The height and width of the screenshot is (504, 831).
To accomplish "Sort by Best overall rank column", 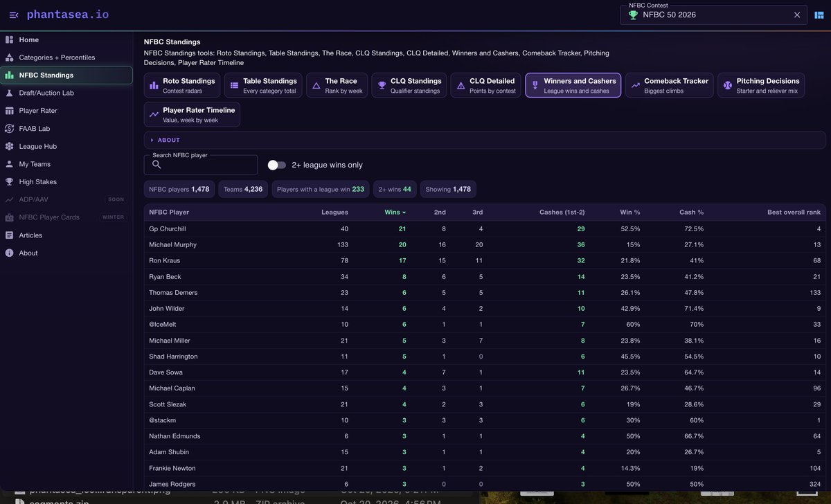I will [794, 212].
